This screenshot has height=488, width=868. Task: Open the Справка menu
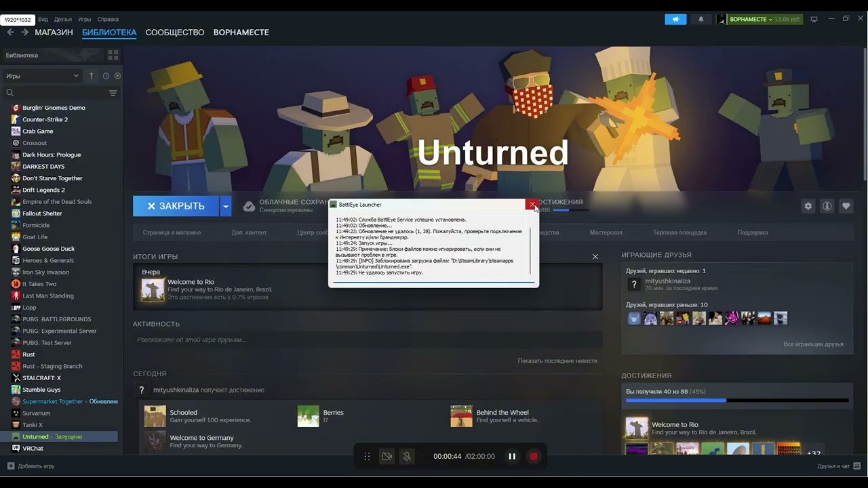pyautogui.click(x=108, y=19)
